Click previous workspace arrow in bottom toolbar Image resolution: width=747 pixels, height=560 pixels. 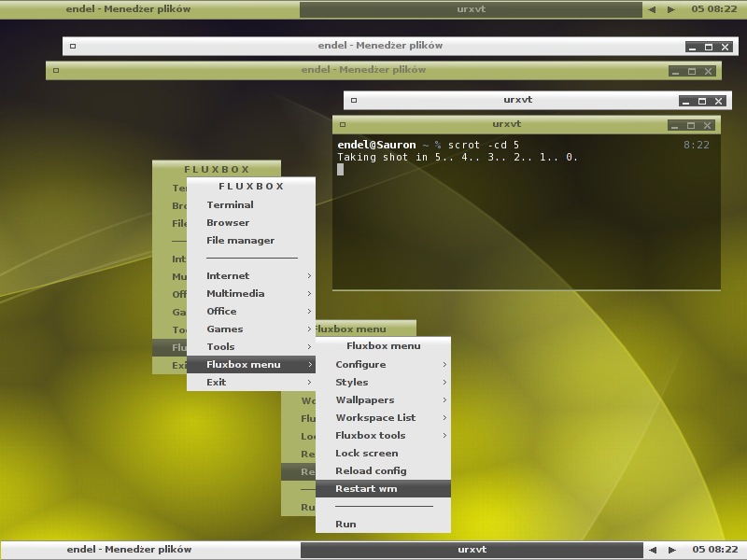pos(652,550)
